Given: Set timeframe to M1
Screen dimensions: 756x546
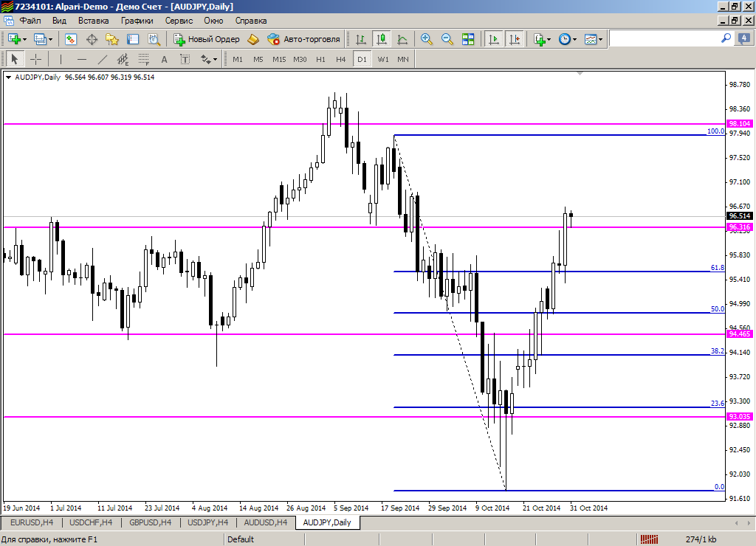Looking at the screenshot, I should (x=238, y=59).
